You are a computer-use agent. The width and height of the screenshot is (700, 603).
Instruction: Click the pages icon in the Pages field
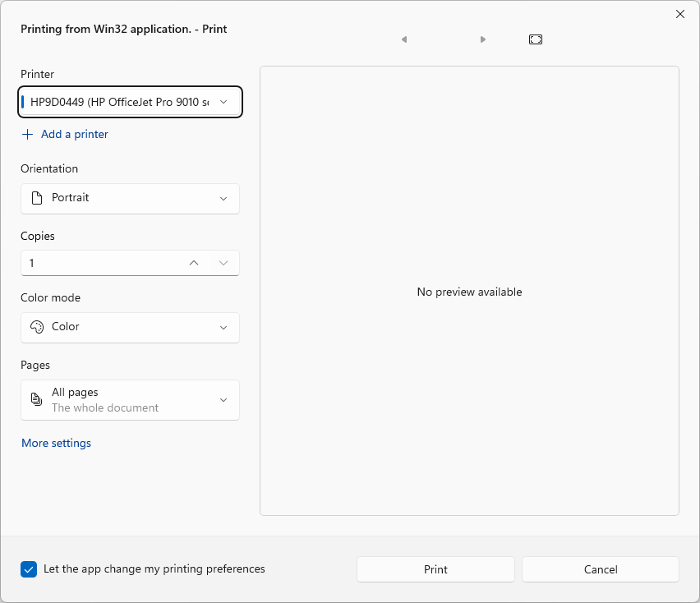coord(35,399)
